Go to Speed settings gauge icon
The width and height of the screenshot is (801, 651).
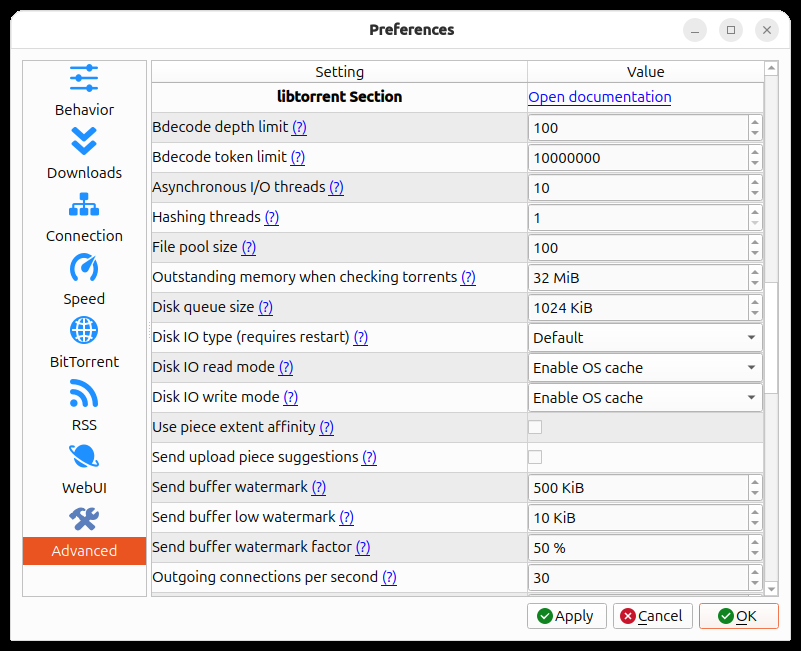[x=84, y=267]
